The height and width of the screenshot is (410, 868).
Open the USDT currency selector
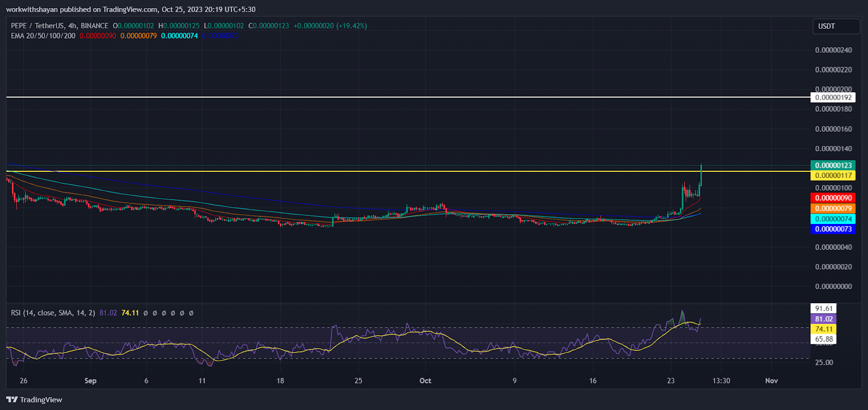coord(835,26)
